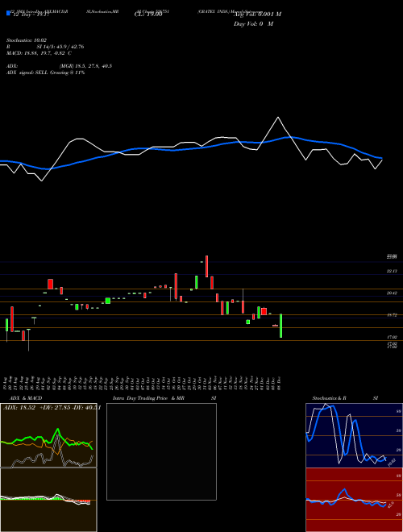Open the red-background RSI chart
Screen dimensions: 403x532
coord(354,500)
